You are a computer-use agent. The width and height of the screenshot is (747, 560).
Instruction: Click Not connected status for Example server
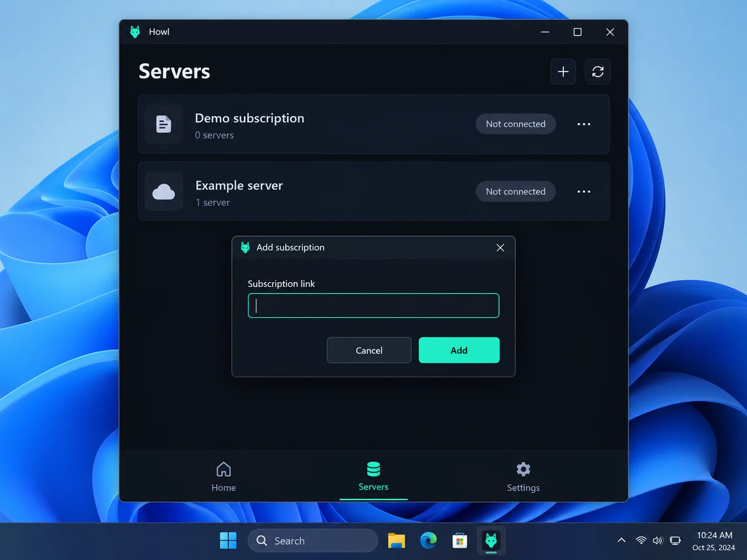pos(515,192)
